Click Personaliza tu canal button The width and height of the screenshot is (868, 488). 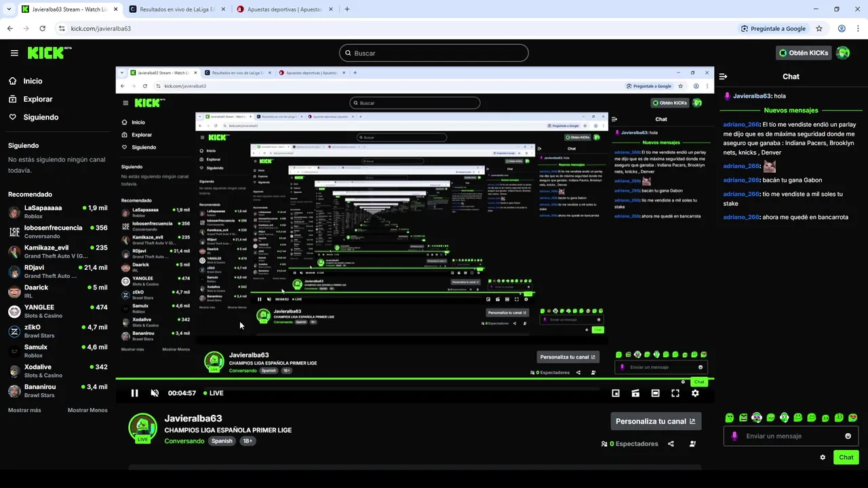(656, 421)
